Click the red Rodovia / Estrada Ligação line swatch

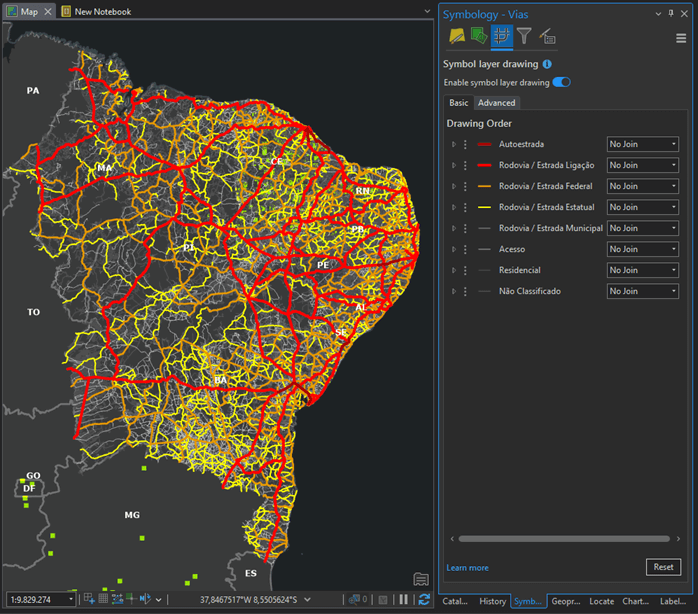click(485, 165)
